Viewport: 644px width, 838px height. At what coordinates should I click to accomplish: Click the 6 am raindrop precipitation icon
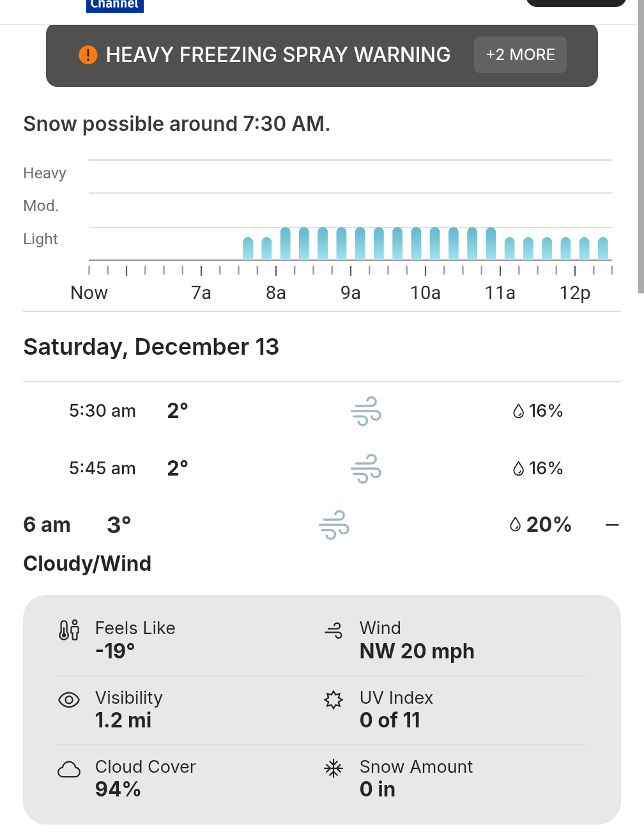(x=516, y=525)
